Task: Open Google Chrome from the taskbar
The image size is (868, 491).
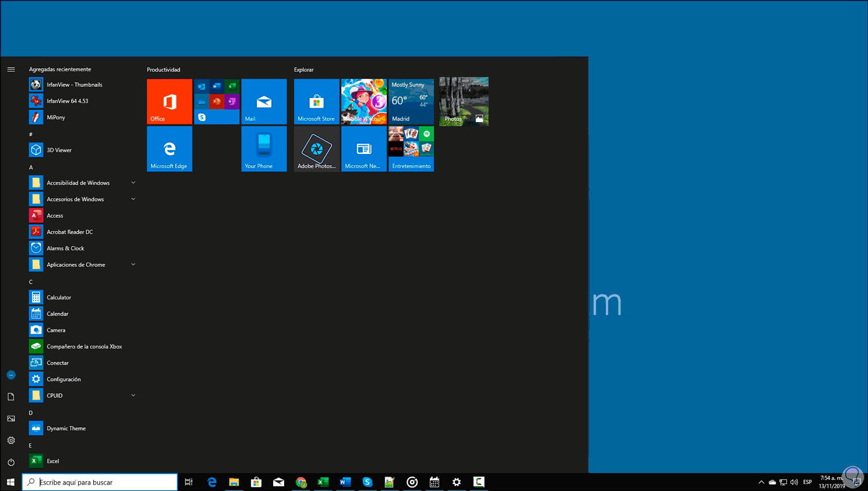Action: [301, 482]
